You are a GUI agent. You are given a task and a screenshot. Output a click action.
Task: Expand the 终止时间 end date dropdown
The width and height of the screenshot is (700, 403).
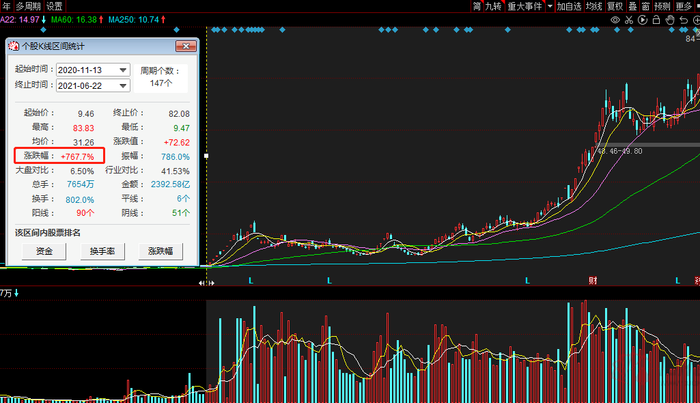point(123,86)
